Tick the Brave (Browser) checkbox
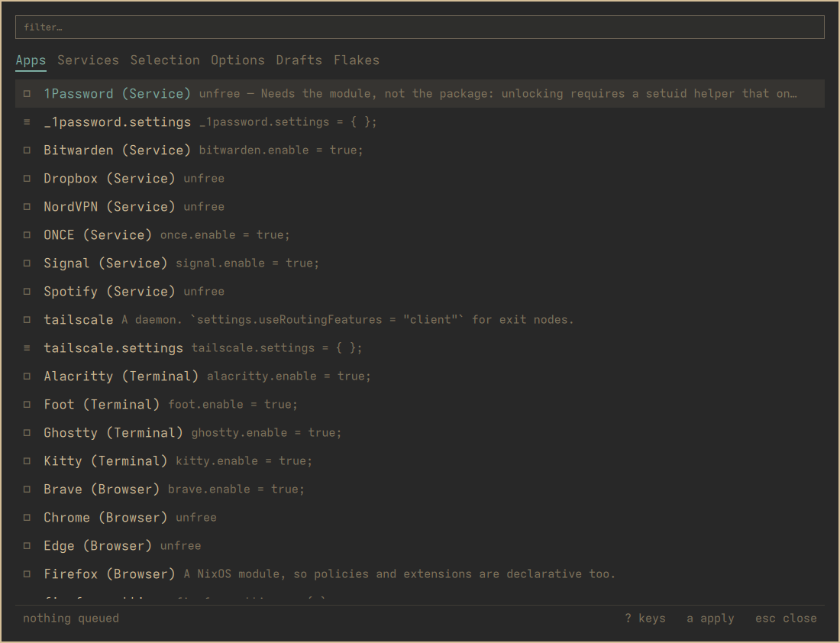Screen dimensions: 840x643 pos(27,490)
